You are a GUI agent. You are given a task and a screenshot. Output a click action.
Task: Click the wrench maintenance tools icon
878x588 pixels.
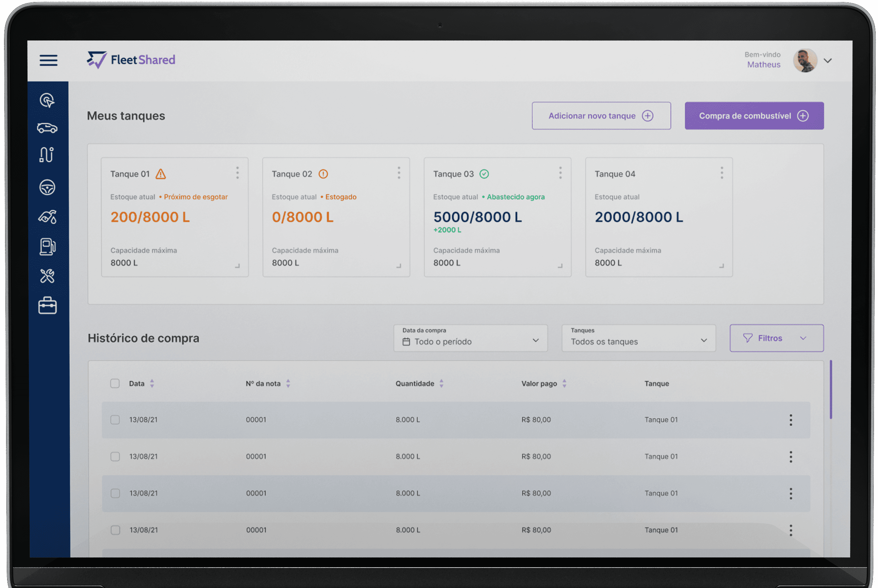click(x=47, y=276)
